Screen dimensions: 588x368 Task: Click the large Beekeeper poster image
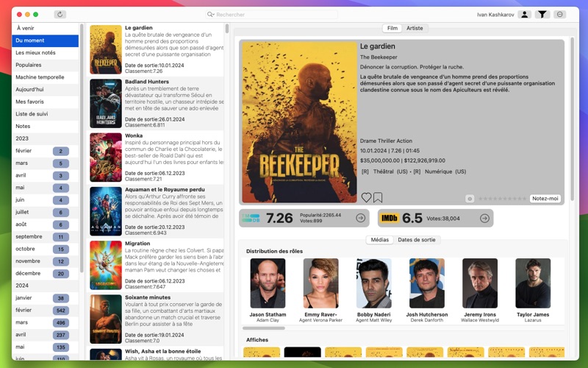[299, 122]
